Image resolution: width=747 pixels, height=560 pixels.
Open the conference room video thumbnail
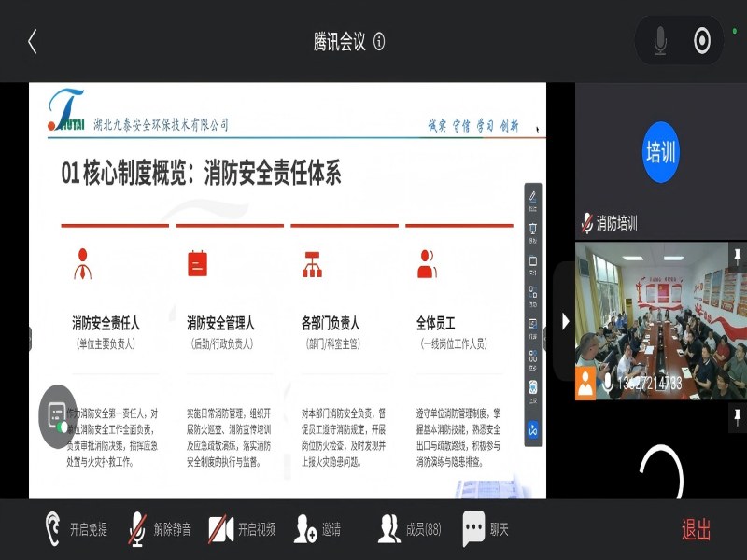click(661, 320)
